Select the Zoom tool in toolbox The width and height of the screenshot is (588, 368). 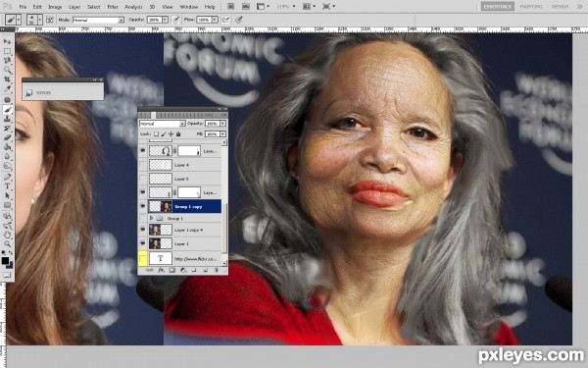point(7,244)
